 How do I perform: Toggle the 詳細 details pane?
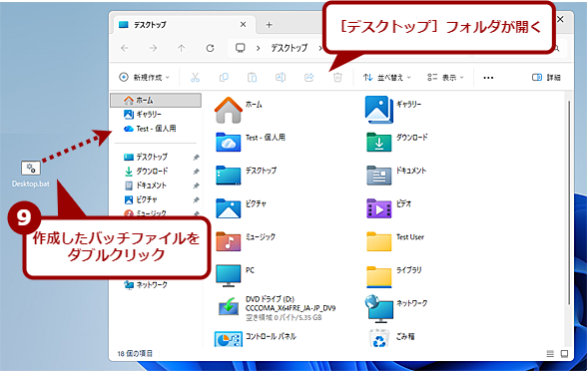point(546,78)
